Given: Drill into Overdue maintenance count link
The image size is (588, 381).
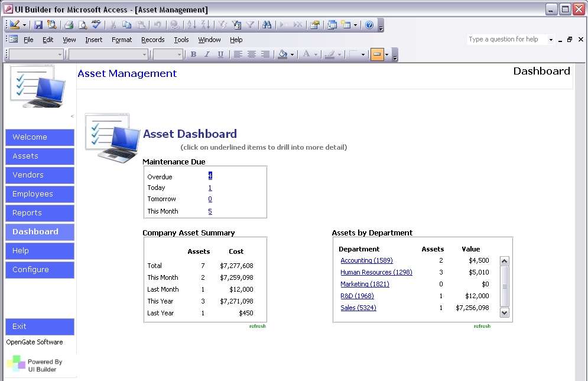Looking at the screenshot, I should click(210, 176).
